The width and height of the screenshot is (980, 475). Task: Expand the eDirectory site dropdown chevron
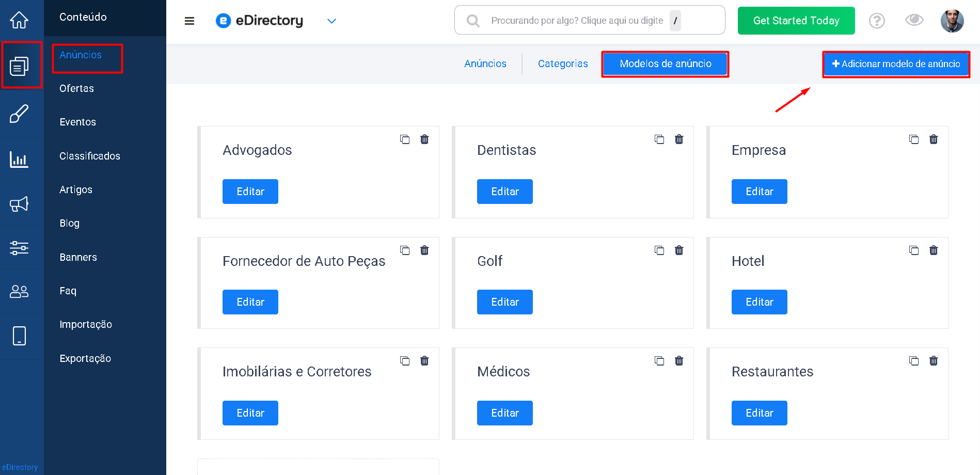(331, 21)
